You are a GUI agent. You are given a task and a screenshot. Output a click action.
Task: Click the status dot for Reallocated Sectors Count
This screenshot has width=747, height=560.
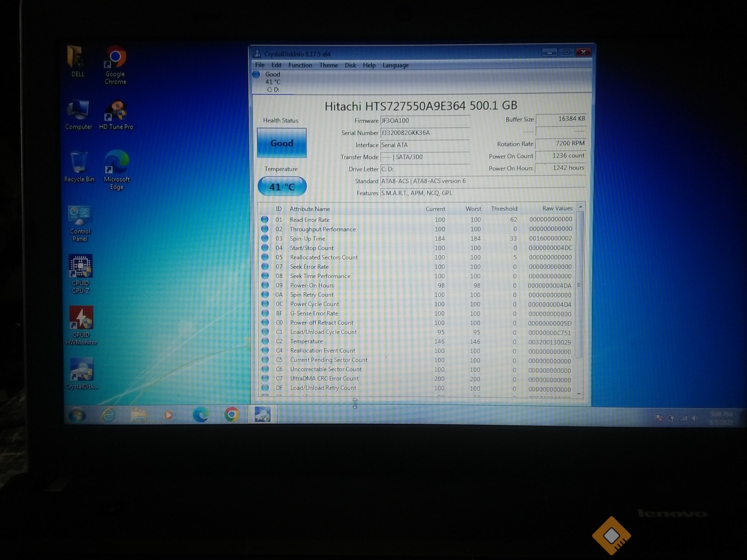point(265,257)
